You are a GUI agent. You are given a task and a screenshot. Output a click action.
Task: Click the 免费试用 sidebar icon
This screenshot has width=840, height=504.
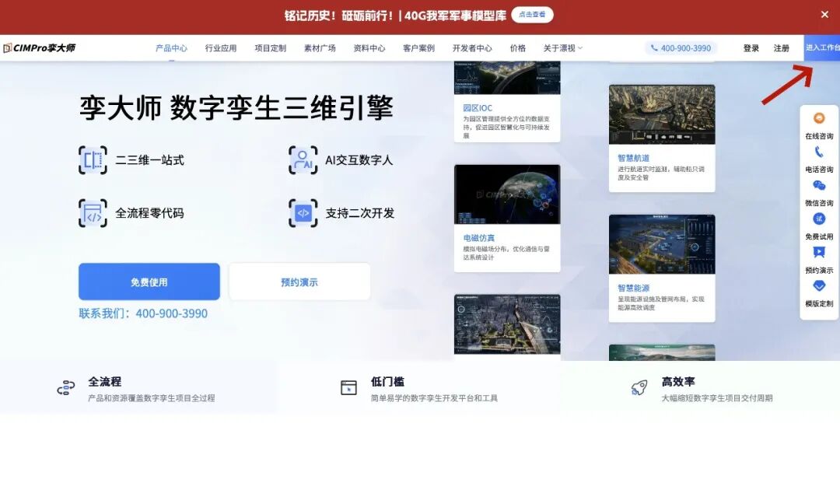tap(819, 219)
